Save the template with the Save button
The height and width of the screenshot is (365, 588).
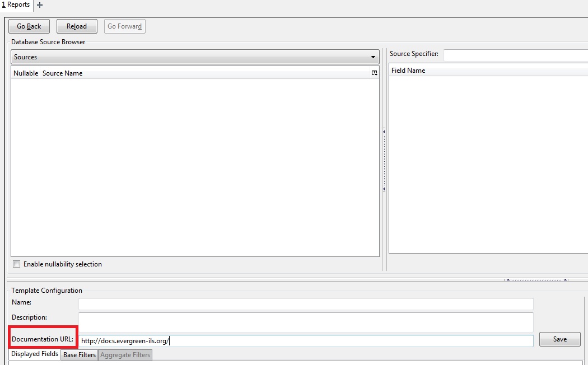click(x=559, y=339)
